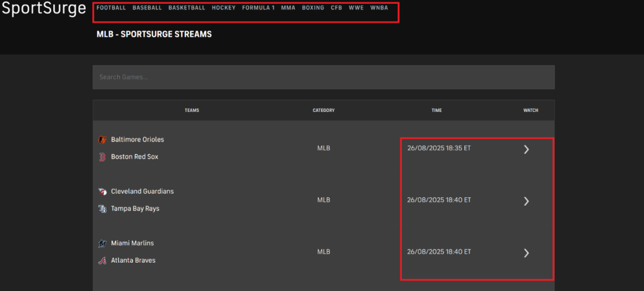
Task: Visit the WWE section
Action: pos(356,8)
